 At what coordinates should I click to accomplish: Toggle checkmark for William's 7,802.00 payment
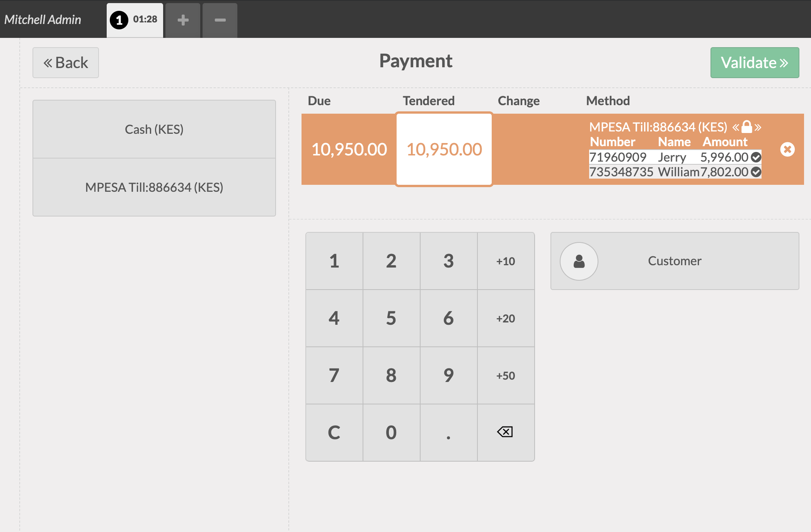coord(756,172)
